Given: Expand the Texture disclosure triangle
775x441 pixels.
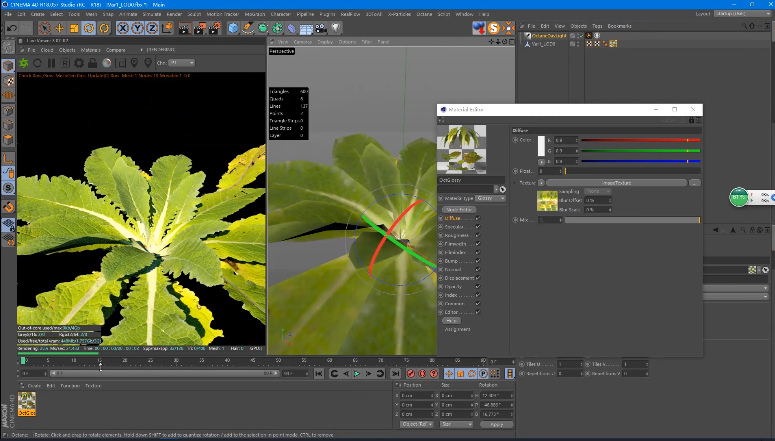Looking at the screenshot, I should (x=515, y=183).
